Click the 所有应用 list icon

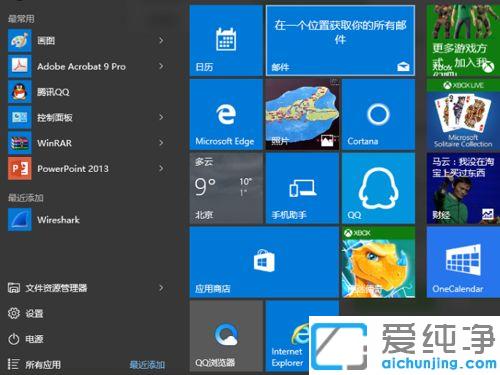[x=13, y=364]
